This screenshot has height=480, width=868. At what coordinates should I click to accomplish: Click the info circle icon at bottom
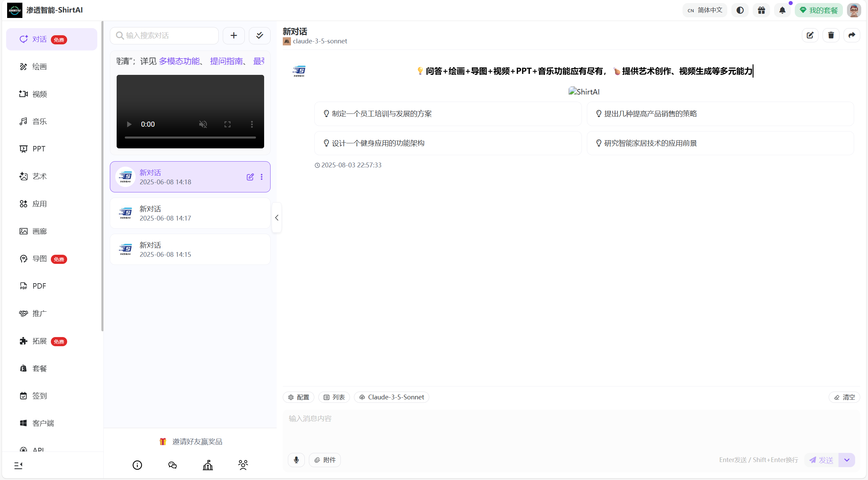[x=137, y=465]
